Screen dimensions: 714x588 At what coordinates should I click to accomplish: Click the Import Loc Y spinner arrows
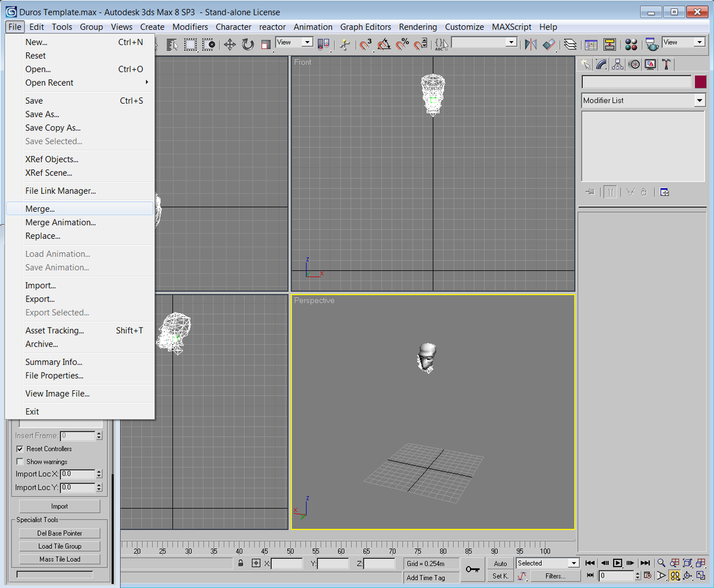(x=99, y=488)
